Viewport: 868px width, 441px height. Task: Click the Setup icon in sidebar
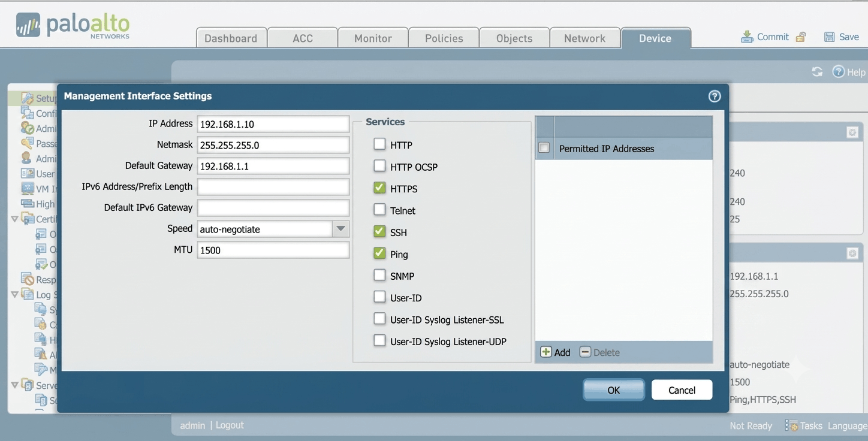pyautogui.click(x=28, y=98)
